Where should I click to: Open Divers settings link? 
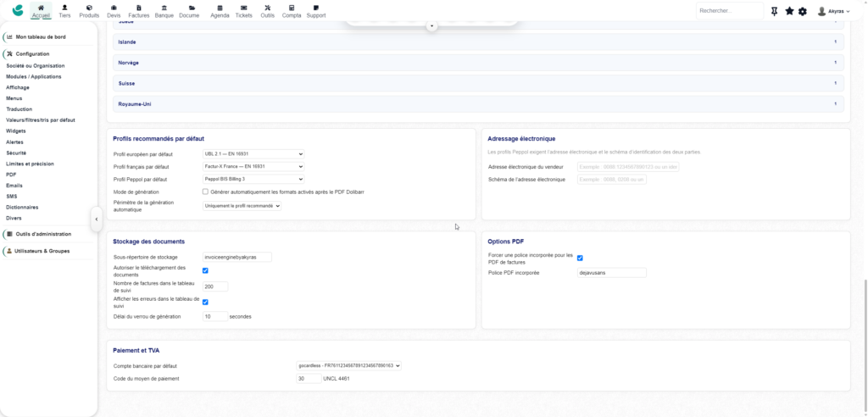pyautogui.click(x=14, y=218)
